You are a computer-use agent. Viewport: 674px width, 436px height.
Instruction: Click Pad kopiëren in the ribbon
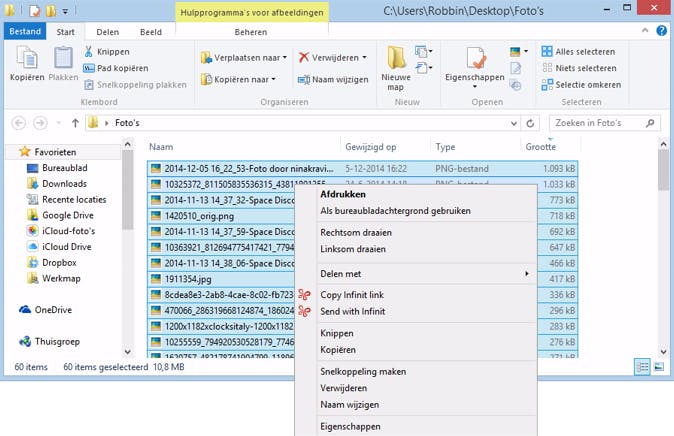pyautogui.click(x=116, y=68)
